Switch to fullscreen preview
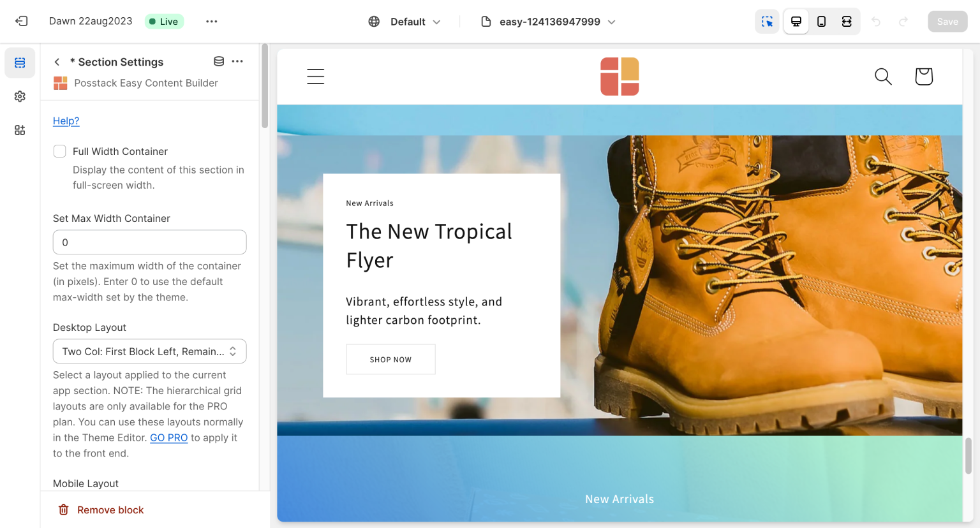Screen dimensions: 980x528 coord(847,22)
